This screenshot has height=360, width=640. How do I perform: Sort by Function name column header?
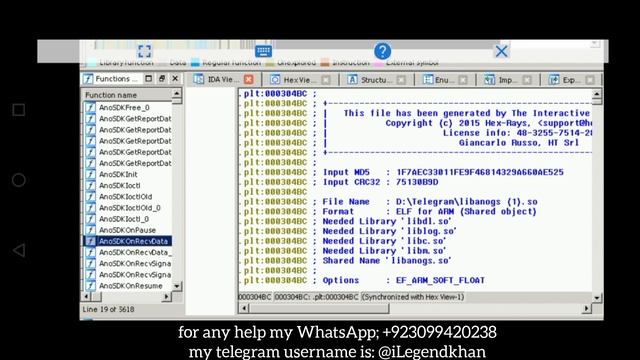[x=127, y=95]
